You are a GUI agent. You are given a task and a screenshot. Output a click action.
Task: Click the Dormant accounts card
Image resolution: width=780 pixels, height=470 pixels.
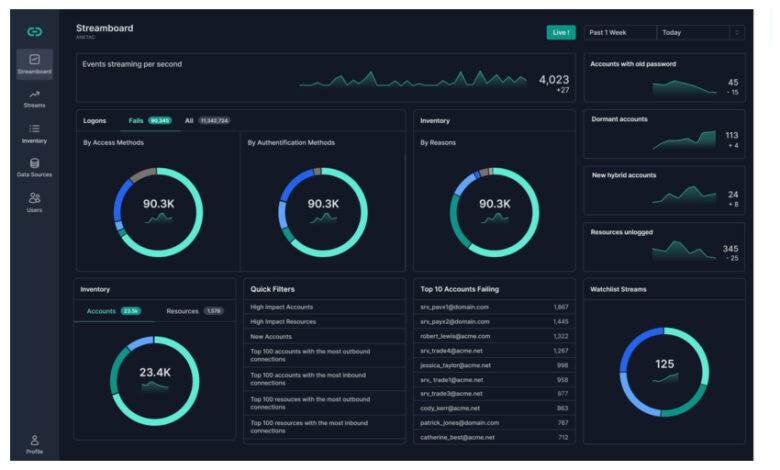coord(664,134)
